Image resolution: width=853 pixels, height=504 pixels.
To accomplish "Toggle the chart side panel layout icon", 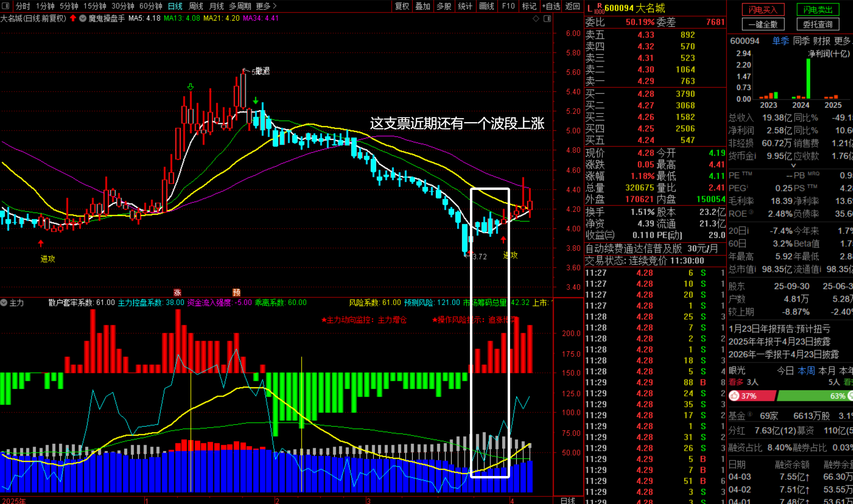I will [547, 19].
